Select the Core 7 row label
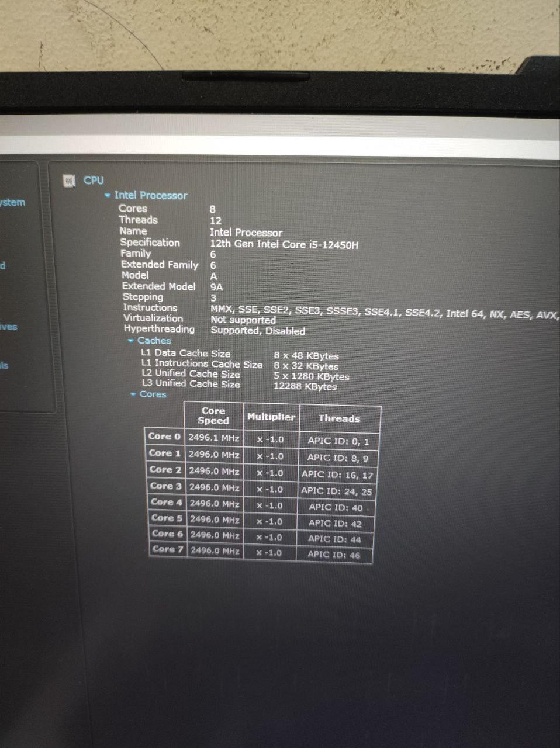This screenshot has width=560, height=748. click(x=168, y=549)
